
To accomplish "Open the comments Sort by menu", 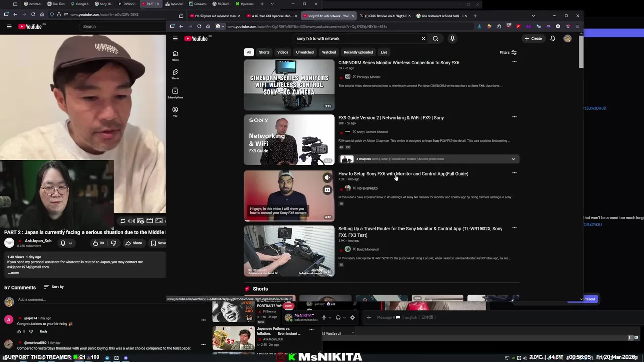I will point(54,287).
